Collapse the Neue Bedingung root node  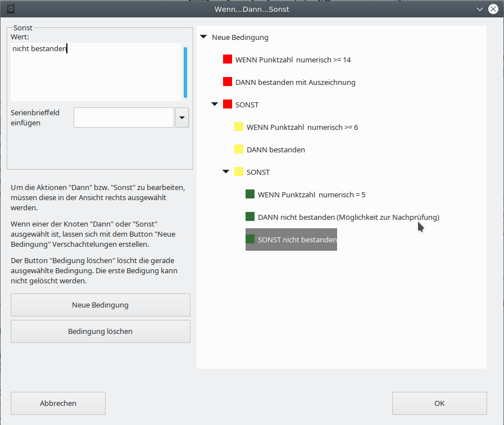tap(203, 38)
